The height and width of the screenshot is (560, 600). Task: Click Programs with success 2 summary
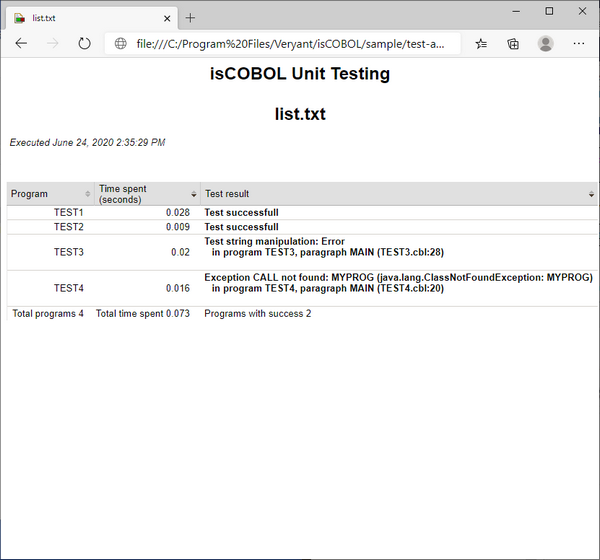click(x=258, y=313)
